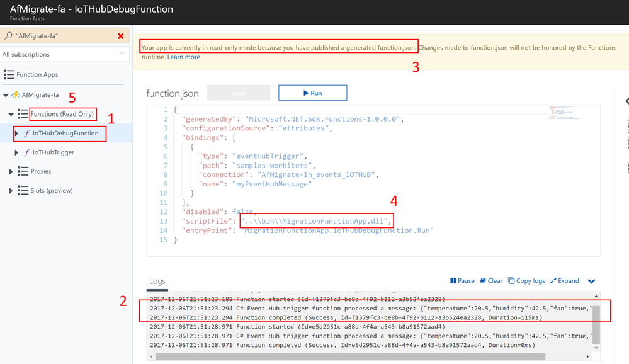Expand the IoTHubTrigger node arrow
Image resolution: width=629 pixels, height=364 pixels.
point(16,152)
